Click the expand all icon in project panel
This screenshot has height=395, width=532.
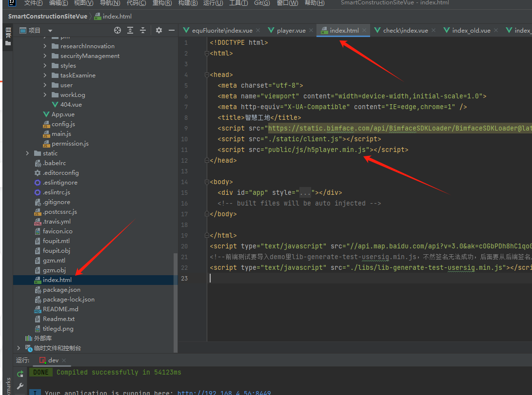[x=130, y=31]
